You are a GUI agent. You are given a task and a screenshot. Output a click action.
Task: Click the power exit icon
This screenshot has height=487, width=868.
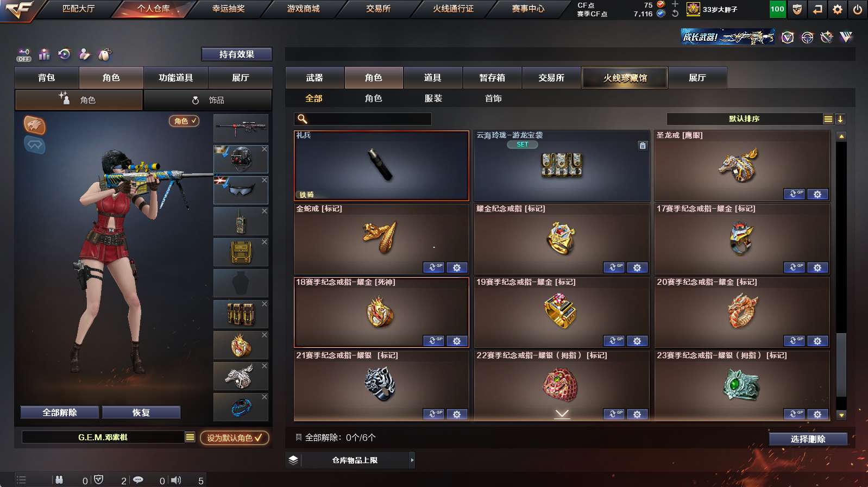coord(858,9)
